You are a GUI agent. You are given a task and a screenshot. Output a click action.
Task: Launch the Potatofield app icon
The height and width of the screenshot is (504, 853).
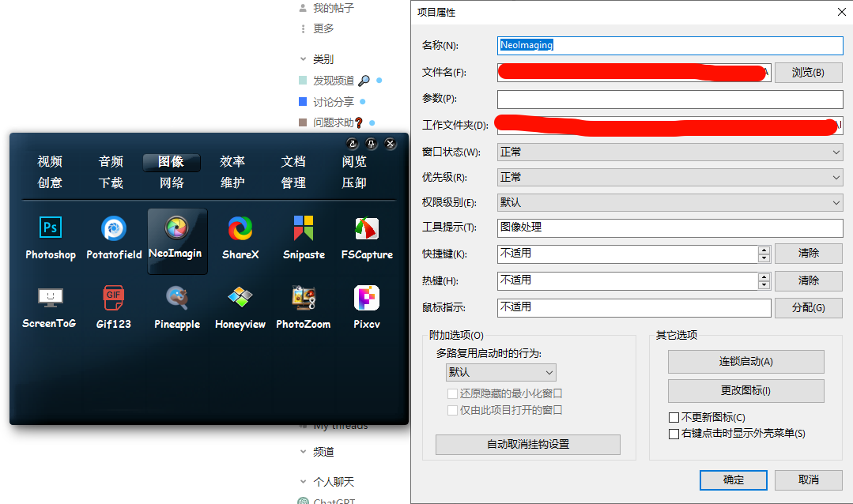pyautogui.click(x=114, y=230)
